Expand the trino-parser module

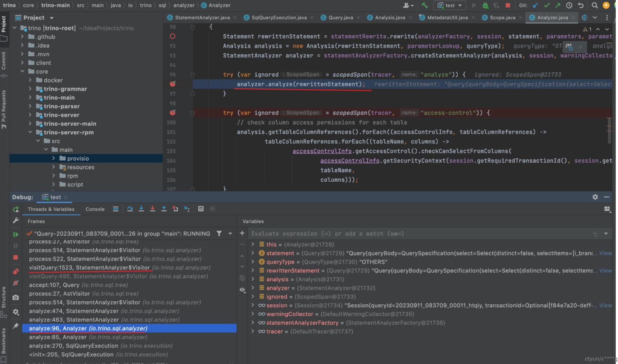coord(30,106)
